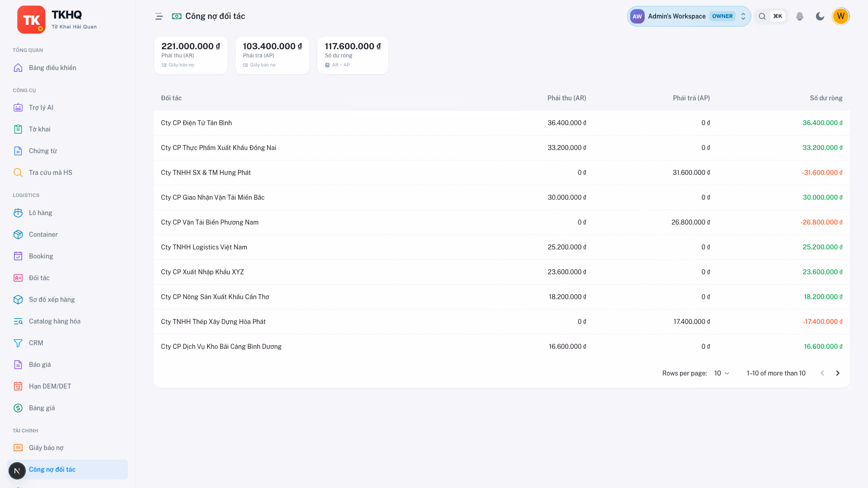Sort by Số dư ròng column header
The width and height of the screenshot is (868, 488).
pyautogui.click(x=826, y=98)
